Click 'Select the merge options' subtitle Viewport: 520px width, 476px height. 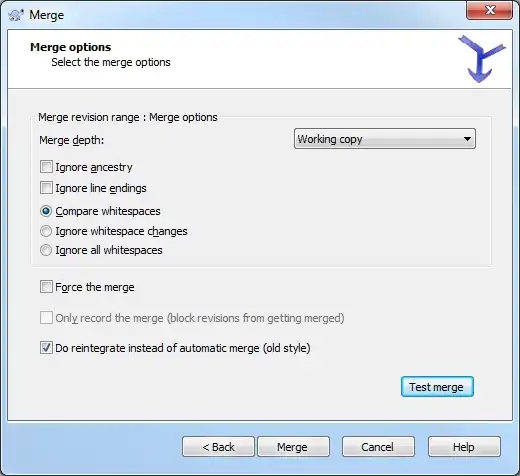111,62
